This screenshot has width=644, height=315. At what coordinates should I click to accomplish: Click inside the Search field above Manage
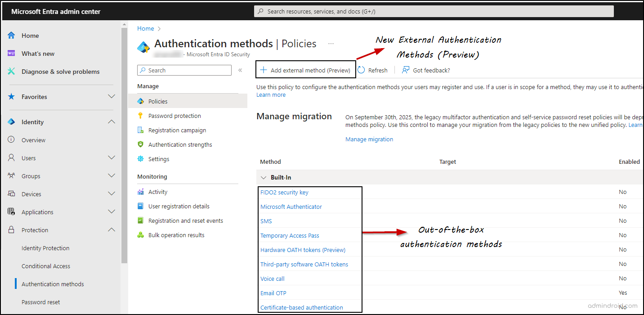(184, 70)
